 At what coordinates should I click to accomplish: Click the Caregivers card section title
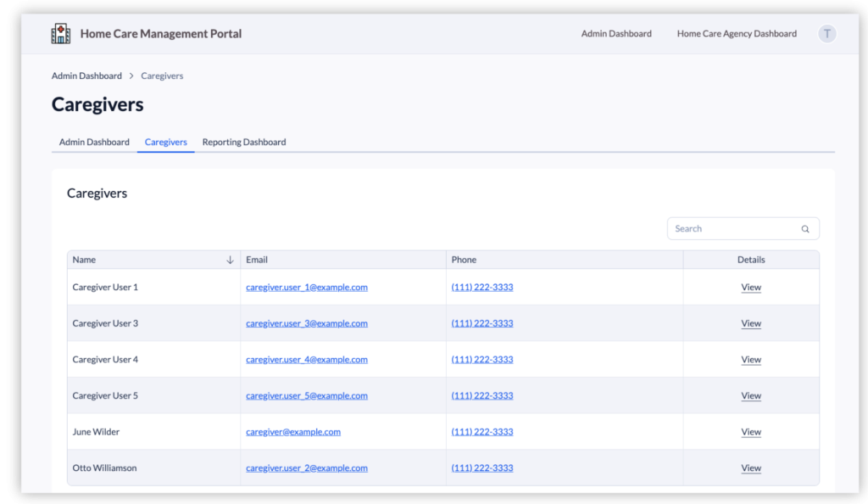pos(97,193)
